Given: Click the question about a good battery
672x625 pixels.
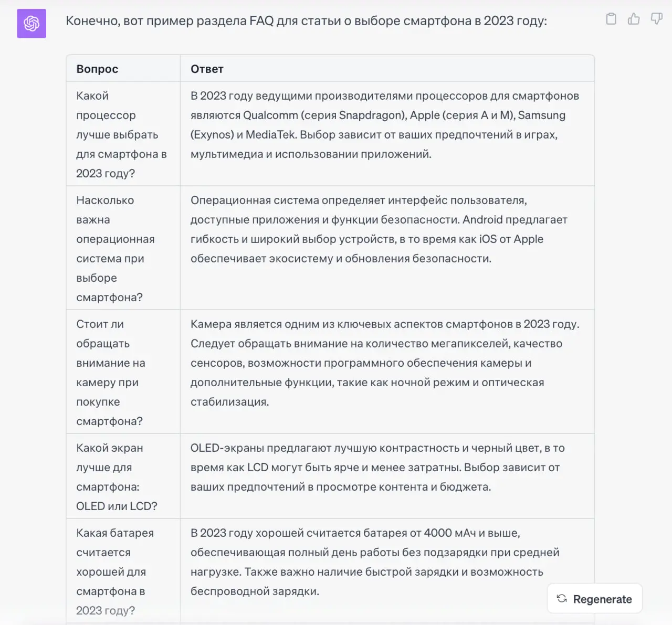Looking at the screenshot, I should [115, 571].
